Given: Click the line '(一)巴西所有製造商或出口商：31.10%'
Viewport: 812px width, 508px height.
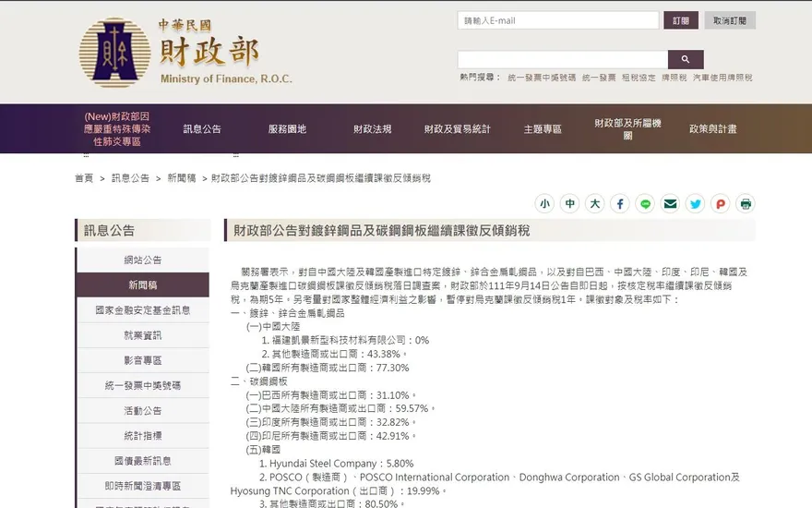Looking at the screenshot, I should coord(331,395).
